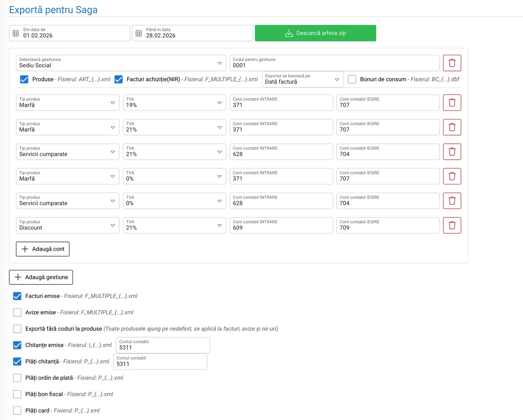Click the Descarcă arhiva zip button
The height and width of the screenshot is (420, 523).
(315, 33)
